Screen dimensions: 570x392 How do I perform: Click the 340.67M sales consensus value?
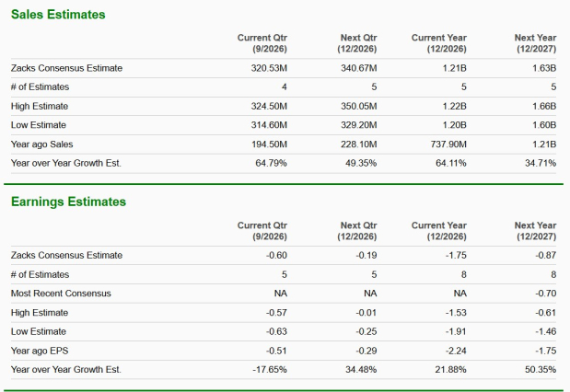[x=358, y=68]
